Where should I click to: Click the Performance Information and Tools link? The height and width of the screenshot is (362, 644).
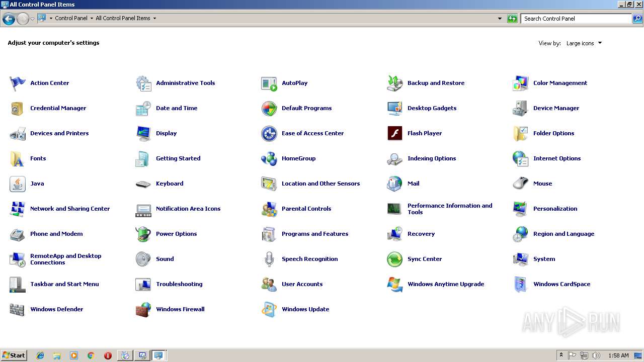click(450, 209)
